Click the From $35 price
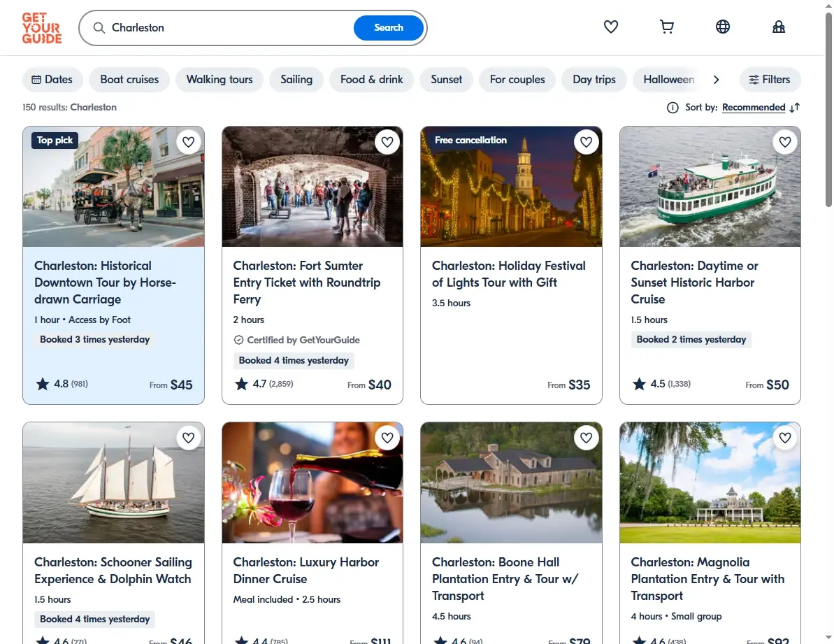The image size is (834, 644). point(568,385)
